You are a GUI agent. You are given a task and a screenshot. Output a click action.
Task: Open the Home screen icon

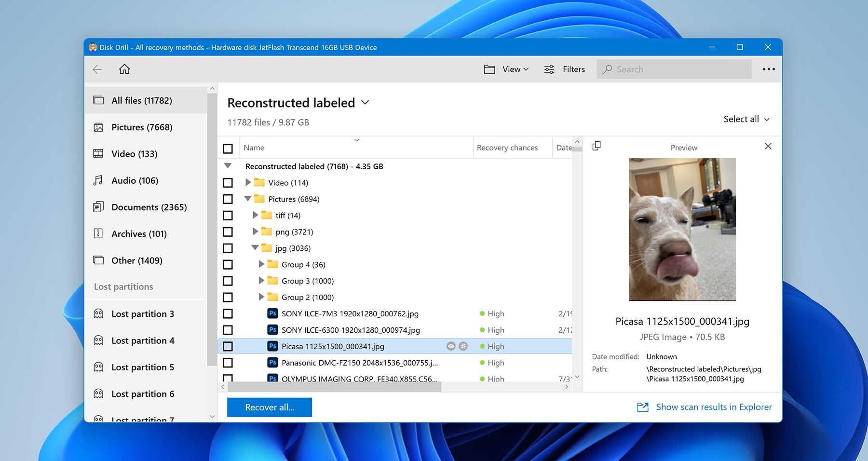pos(124,69)
